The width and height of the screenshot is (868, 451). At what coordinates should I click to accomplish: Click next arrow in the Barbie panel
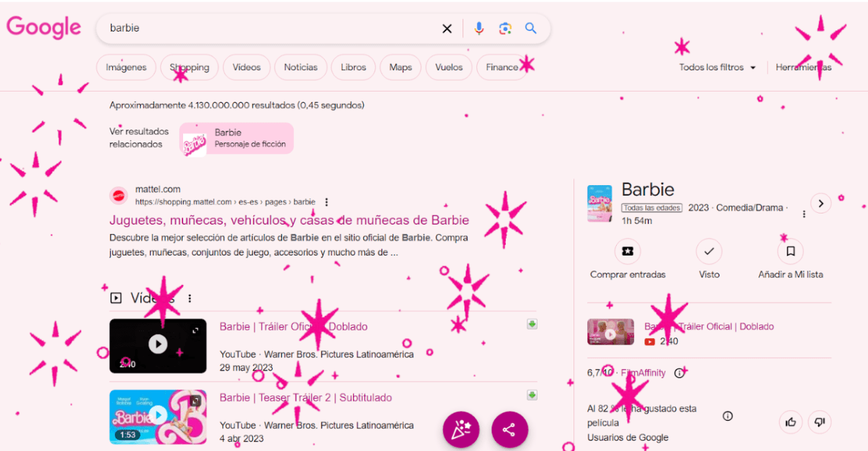point(821,203)
